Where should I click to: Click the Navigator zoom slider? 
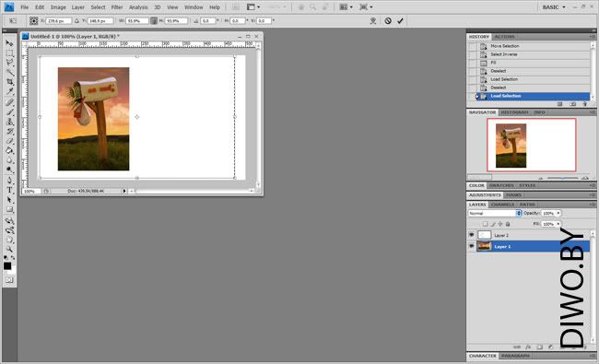[562, 178]
